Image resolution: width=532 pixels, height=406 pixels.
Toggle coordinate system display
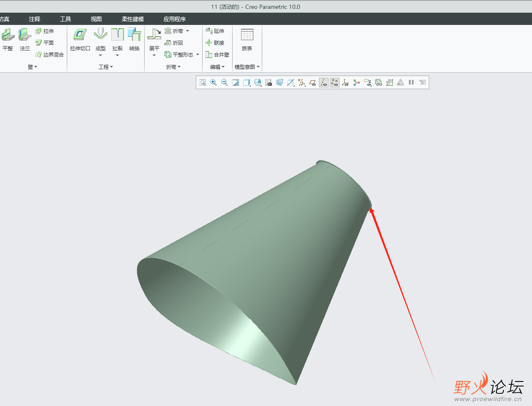(346, 82)
